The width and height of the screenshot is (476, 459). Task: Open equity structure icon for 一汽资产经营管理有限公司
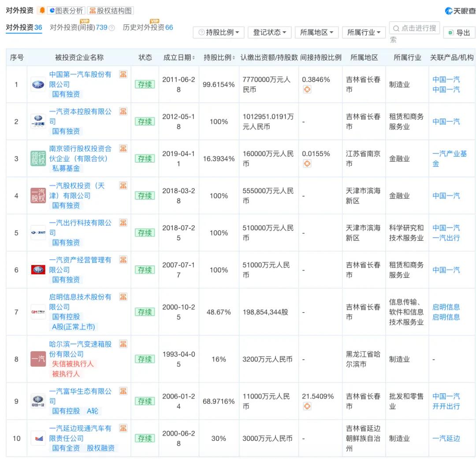tap(123, 260)
